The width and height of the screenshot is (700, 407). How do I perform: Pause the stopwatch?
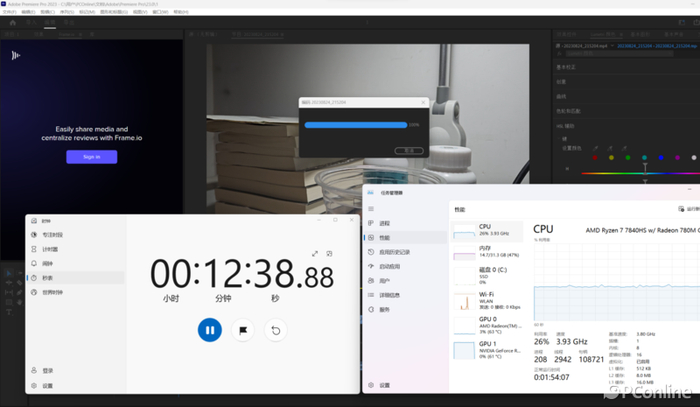(210, 330)
